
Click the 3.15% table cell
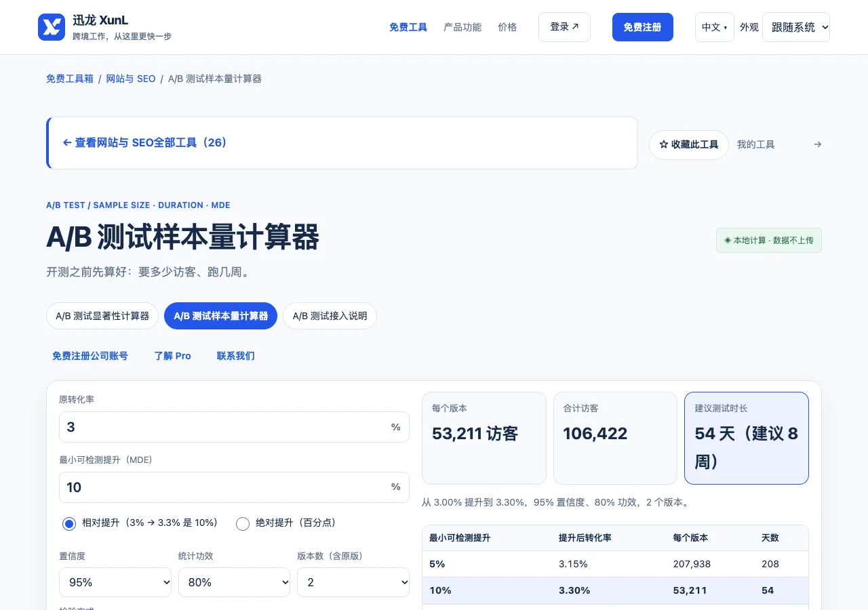(573, 564)
